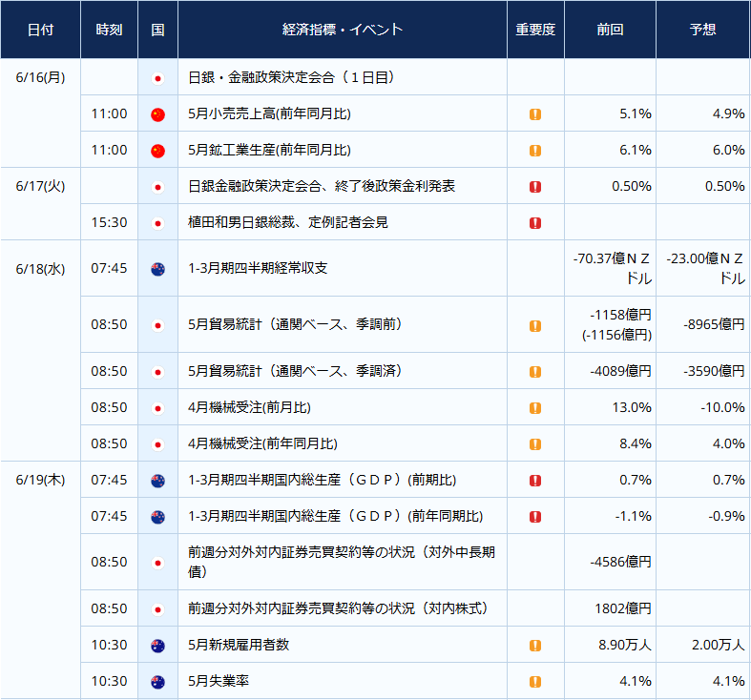The image size is (751, 700).
Task: Click the 重要度 column header
Action: point(535,30)
